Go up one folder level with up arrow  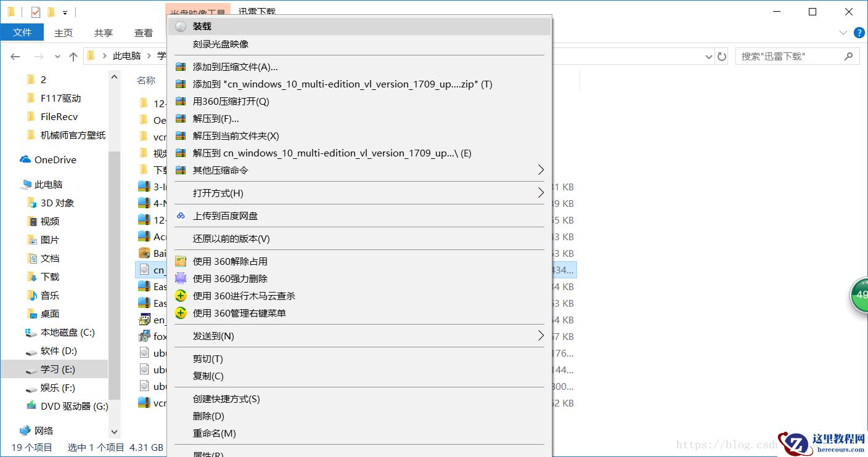tap(73, 57)
